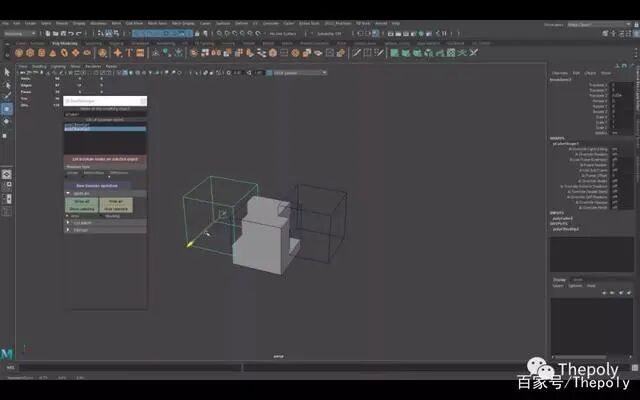The width and height of the screenshot is (640, 400).
Task: Select the highlighted polyCBoolOp2 list entry
Action: (105, 129)
